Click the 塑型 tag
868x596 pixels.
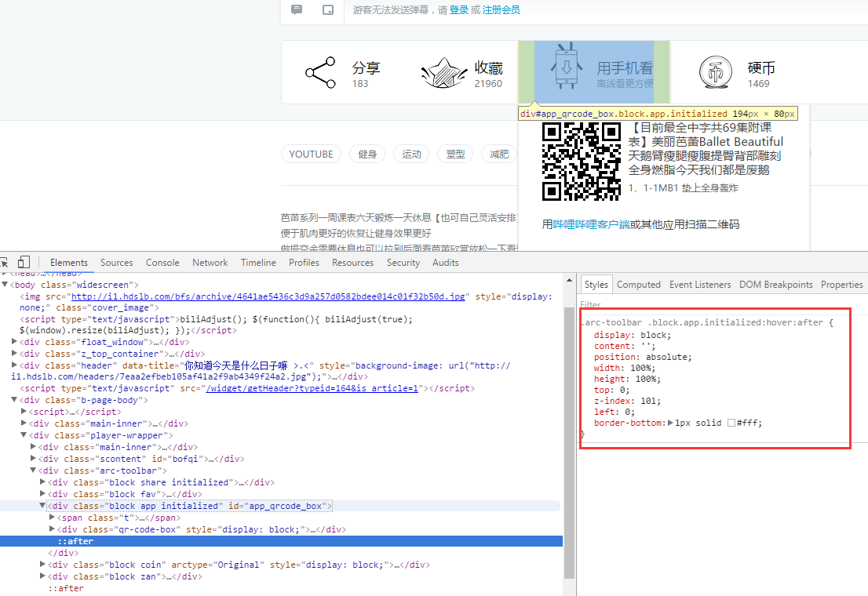[x=455, y=154]
